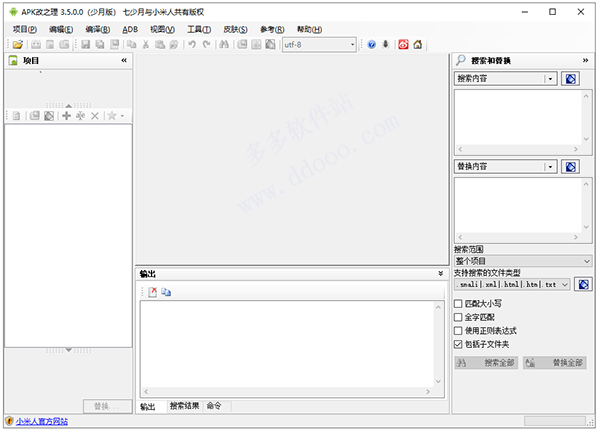Click the blue Help question mark icon
The width and height of the screenshot is (600, 432).
pyautogui.click(x=372, y=45)
